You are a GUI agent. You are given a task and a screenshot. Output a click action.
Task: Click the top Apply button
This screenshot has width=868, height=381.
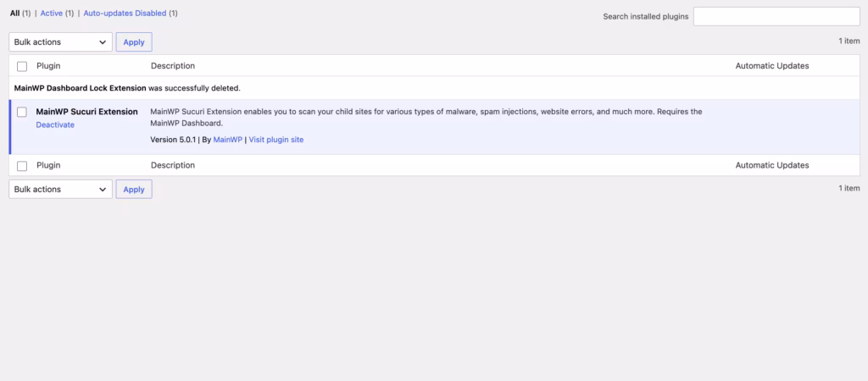134,42
